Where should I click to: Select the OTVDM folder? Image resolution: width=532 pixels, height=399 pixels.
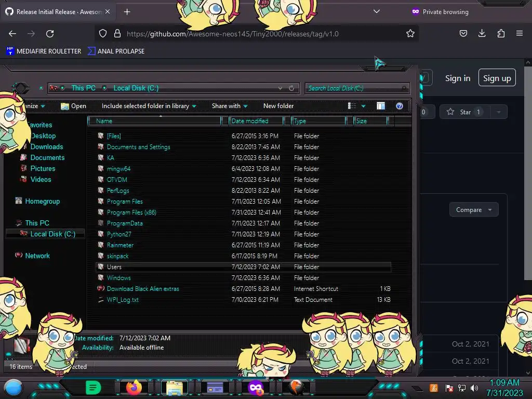tap(117, 179)
